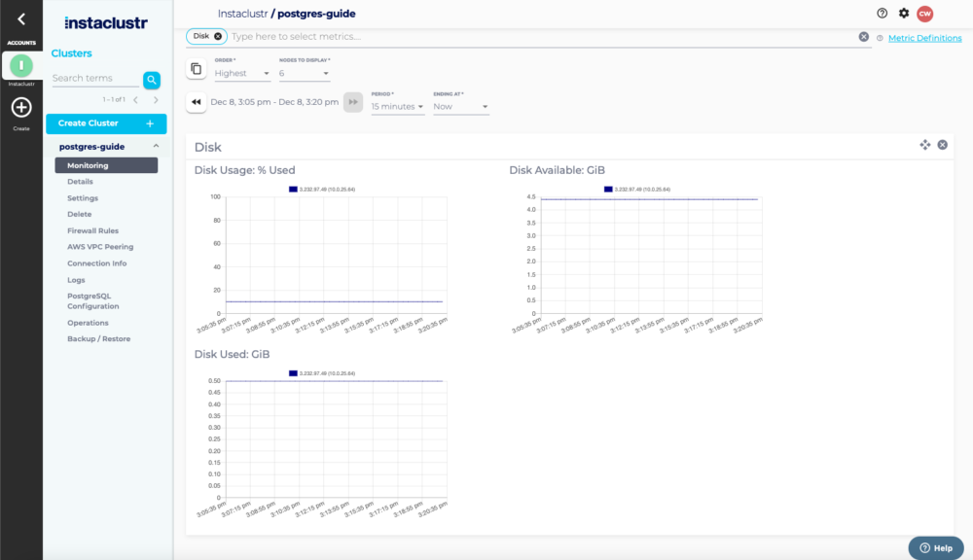Click the forward-in-time arrows icon
Viewport: 973px width, 560px height.
click(x=353, y=102)
